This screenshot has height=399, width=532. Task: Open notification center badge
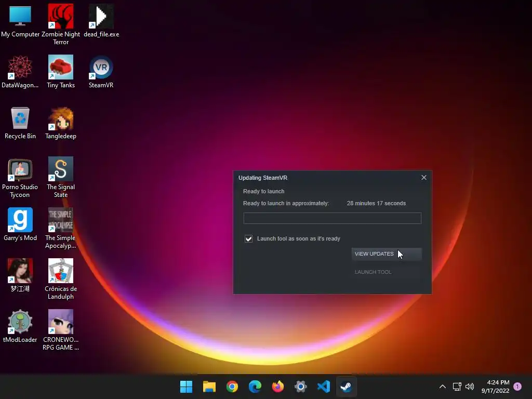[x=517, y=387]
